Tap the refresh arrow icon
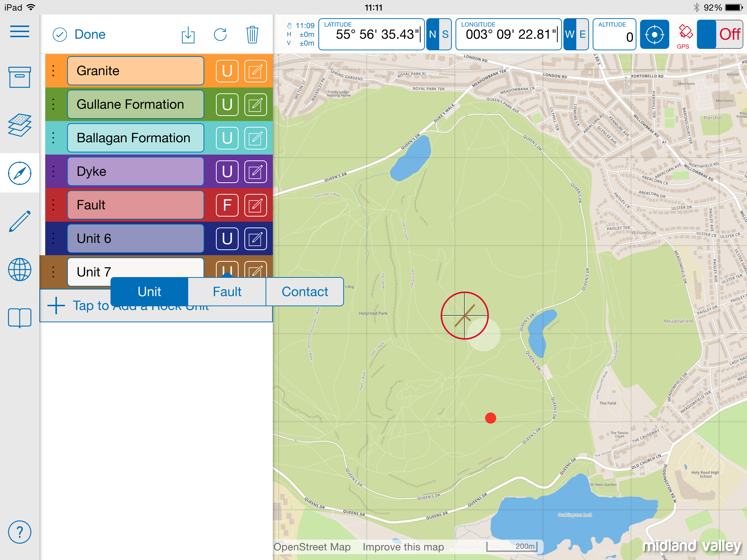The width and height of the screenshot is (747, 560). tap(220, 35)
